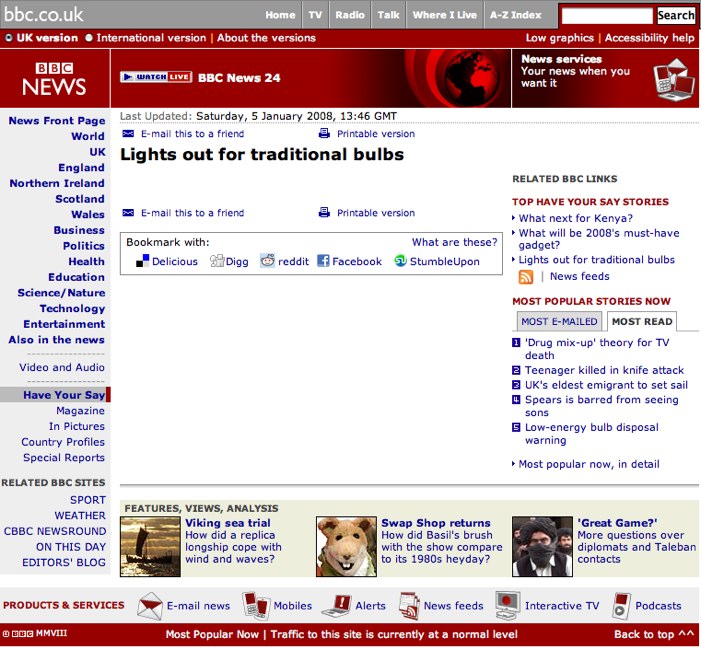Open the TV link in the top bar

[315, 15]
